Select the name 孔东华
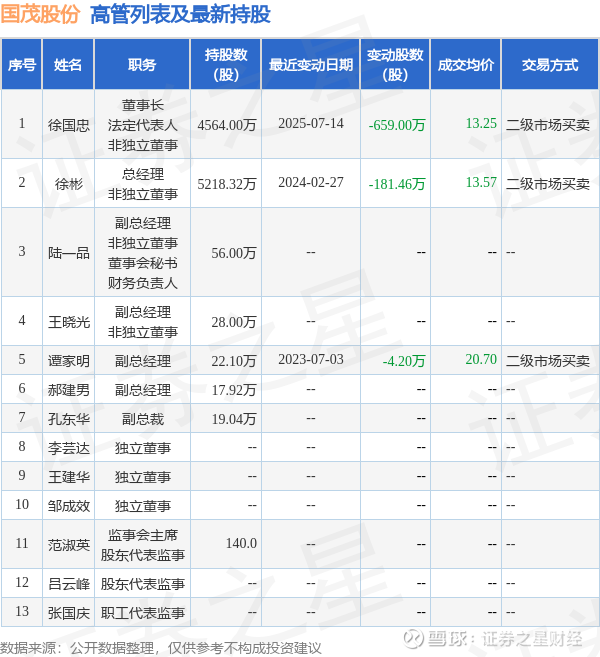This screenshot has width=600, height=657. pyautogui.click(x=68, y=419)
